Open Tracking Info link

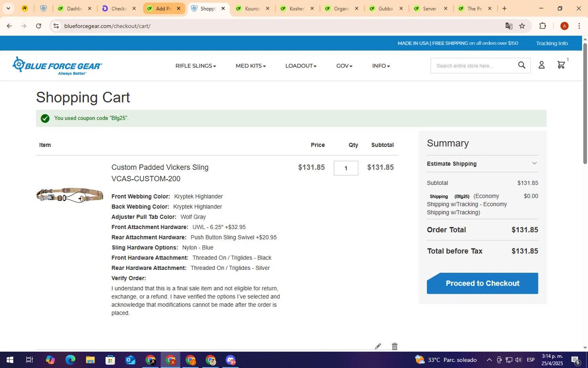click(552, 43)
